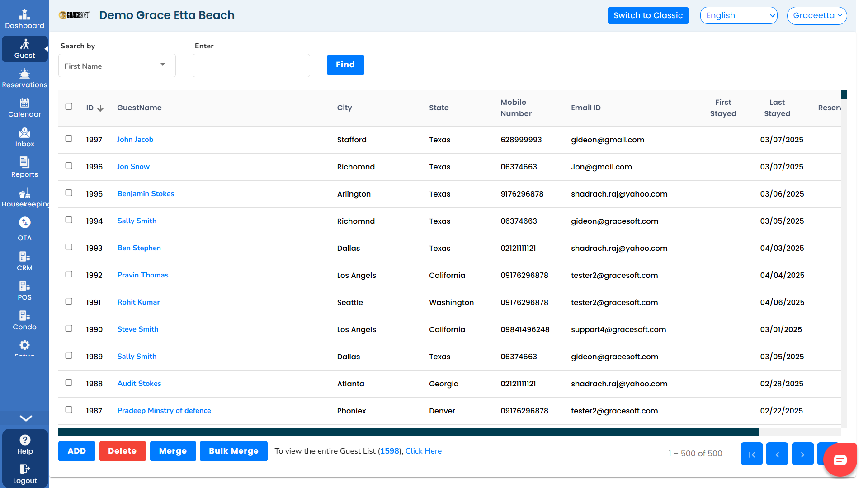The image size is (868, 488).
Task: Click email tester2@gracesoft.com in Rohit Kumar row
Action: (614, 302)
